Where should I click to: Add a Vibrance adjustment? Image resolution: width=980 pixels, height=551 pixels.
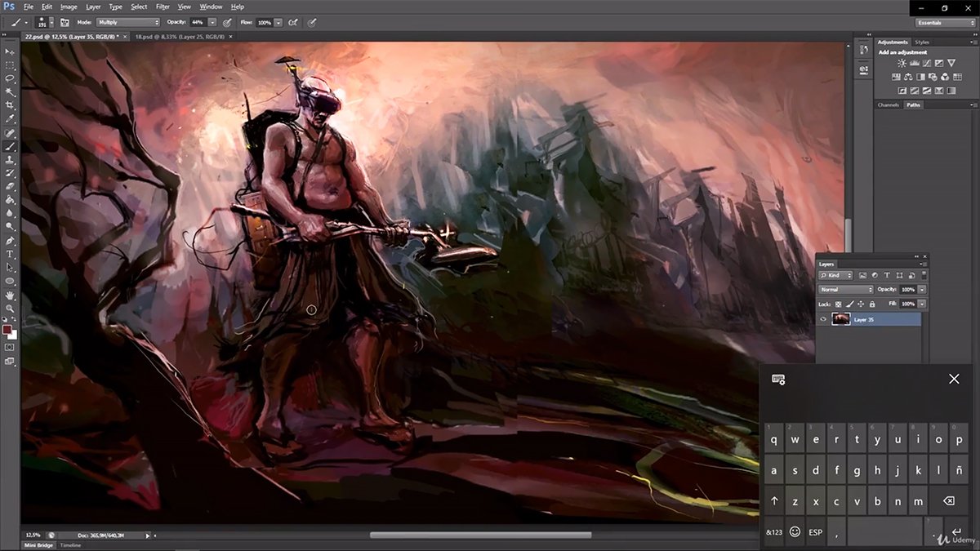(x=952, y=63)
